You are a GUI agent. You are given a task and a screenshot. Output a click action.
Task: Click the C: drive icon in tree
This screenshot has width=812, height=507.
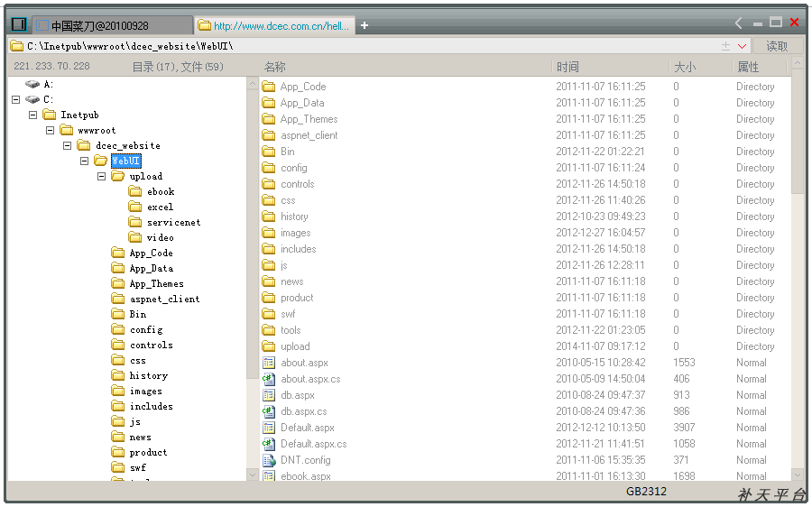click(x=32, y=99)
